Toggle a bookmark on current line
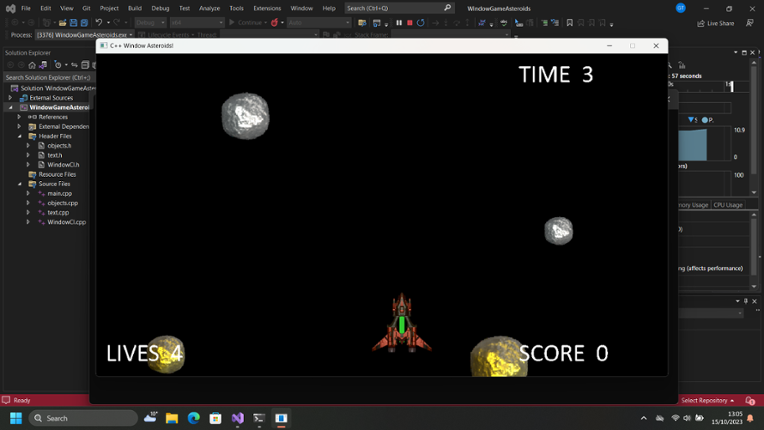 point(569,22)
